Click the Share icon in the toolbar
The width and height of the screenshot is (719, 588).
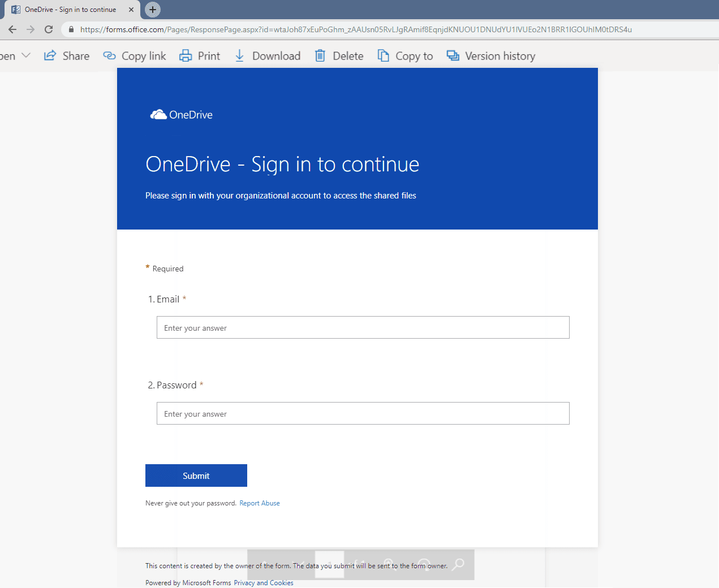click(50, 55)
